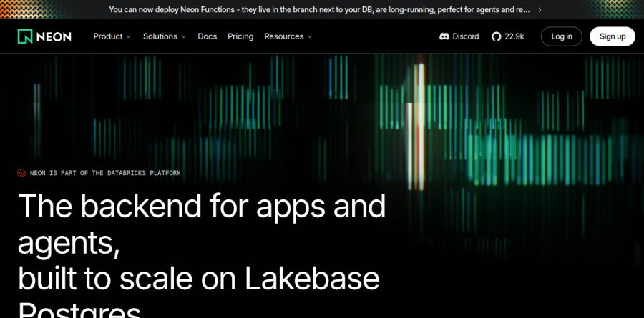Click the Databricks icon above the headline
This screenshot has height=318, width=644.
[21, 173]
